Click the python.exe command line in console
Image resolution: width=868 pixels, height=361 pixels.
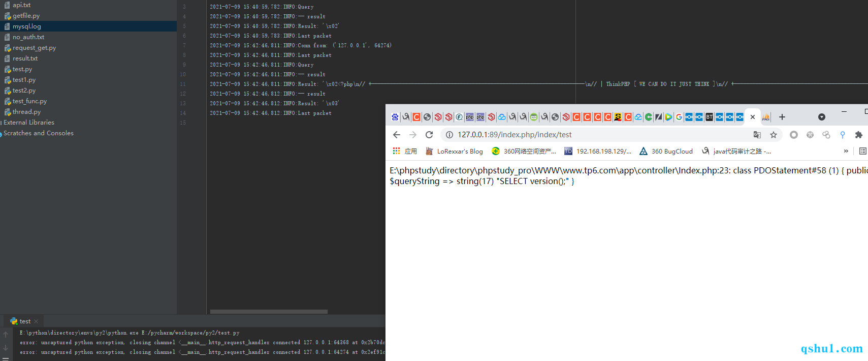coord(130,333)
